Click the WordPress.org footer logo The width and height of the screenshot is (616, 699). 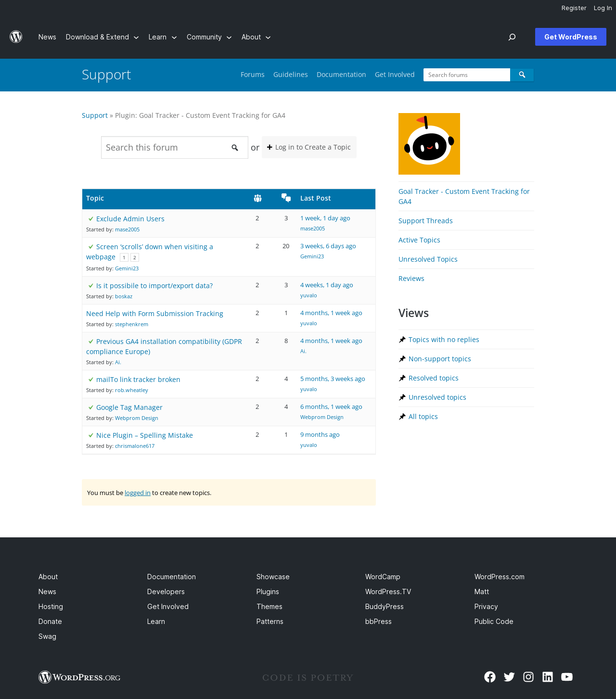click(x=79, y=677)
